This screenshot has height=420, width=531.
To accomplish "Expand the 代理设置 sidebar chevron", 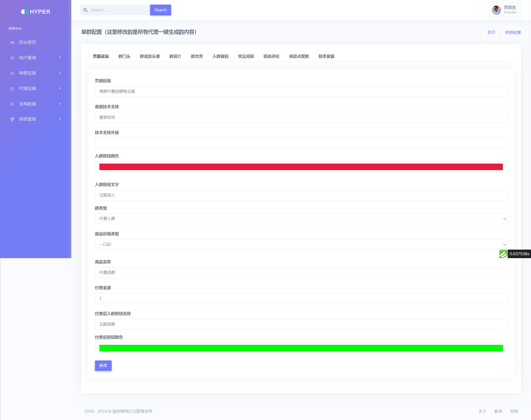I will click(x=60, y=88).
